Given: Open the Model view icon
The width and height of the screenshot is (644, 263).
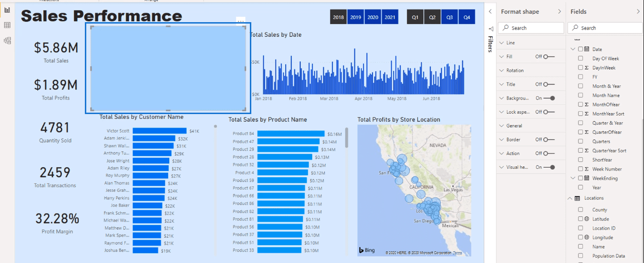Looking at the screenshot, I should (x=7, y=41).
